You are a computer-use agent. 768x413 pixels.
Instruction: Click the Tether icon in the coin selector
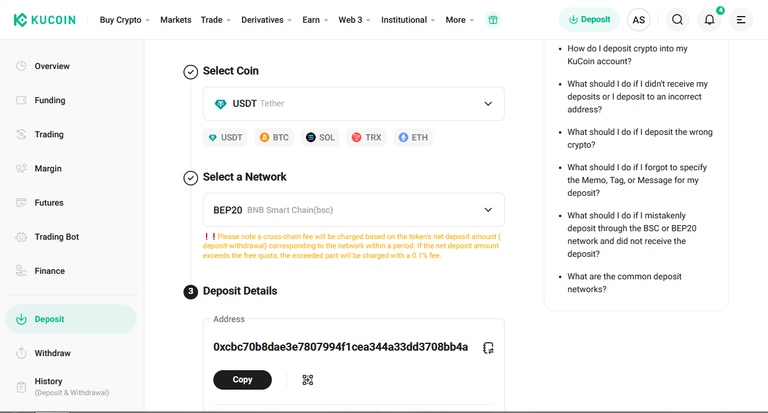point(220,104)
